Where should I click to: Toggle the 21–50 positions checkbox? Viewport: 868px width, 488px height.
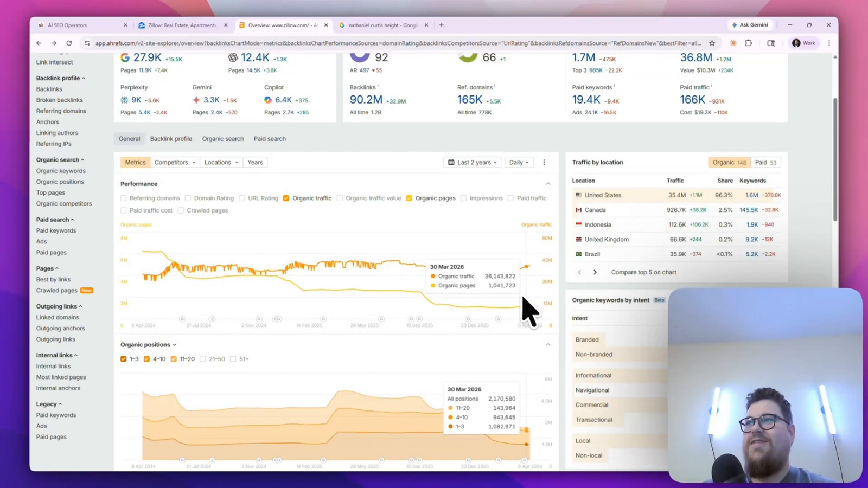point(203,359)
